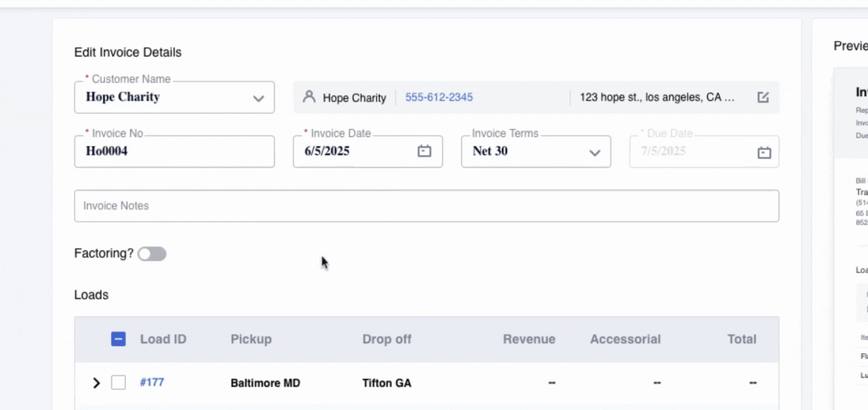Click the Pickup column header
Image resolution: width=868 pixels, height=410 pixels.
[251, 339]
